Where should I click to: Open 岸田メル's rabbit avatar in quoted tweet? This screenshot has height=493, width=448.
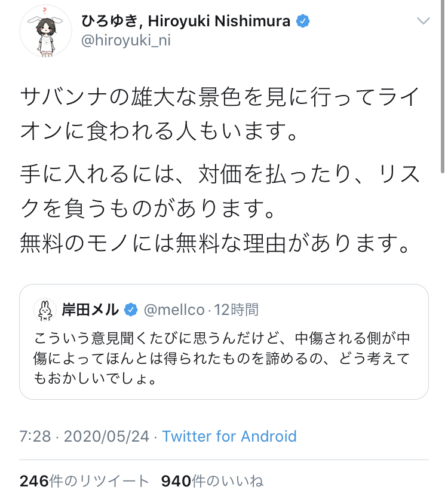(x=45, y=310)
